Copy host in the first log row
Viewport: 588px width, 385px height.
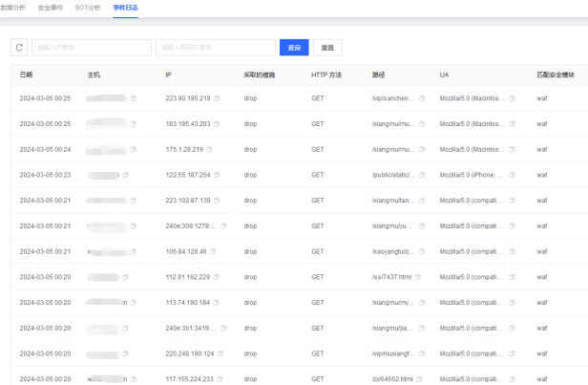coord(134,98)
